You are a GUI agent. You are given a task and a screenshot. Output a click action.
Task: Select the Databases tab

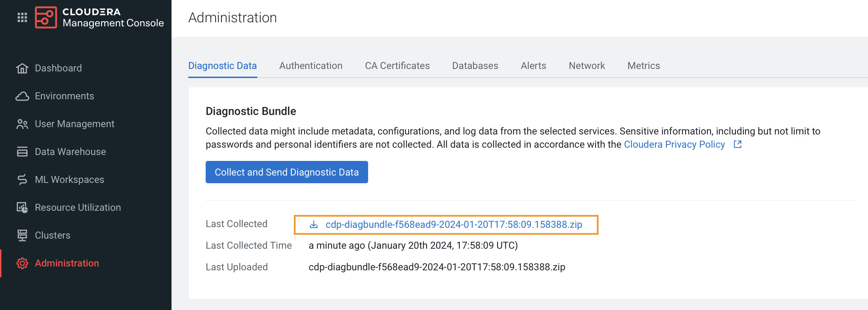click(x=475, y=66)
